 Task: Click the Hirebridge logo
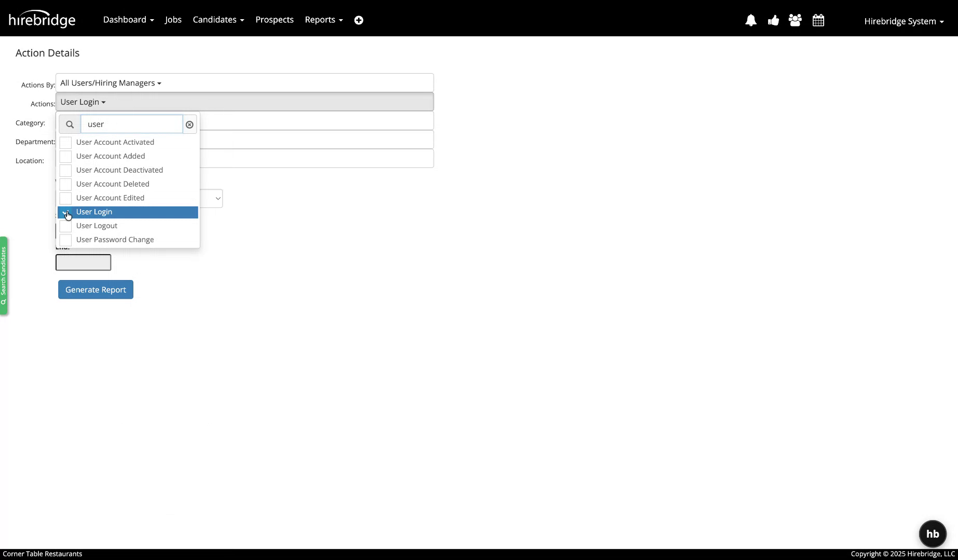point(42,19)
